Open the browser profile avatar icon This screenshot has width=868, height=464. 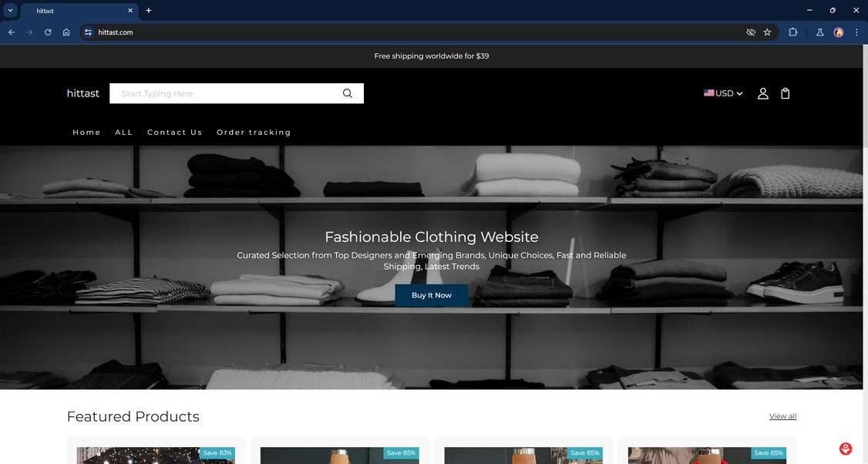838,32
